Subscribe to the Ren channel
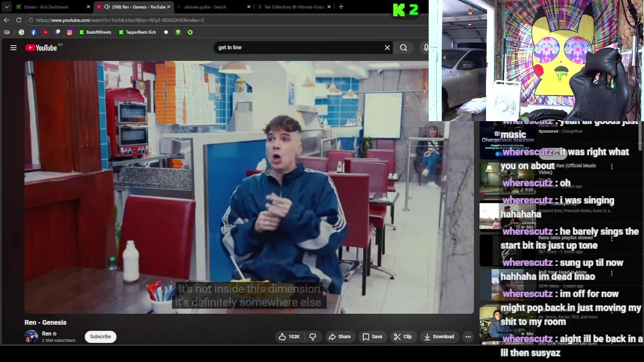The height and width of the screenshot is (362, 644). [101, 337]
